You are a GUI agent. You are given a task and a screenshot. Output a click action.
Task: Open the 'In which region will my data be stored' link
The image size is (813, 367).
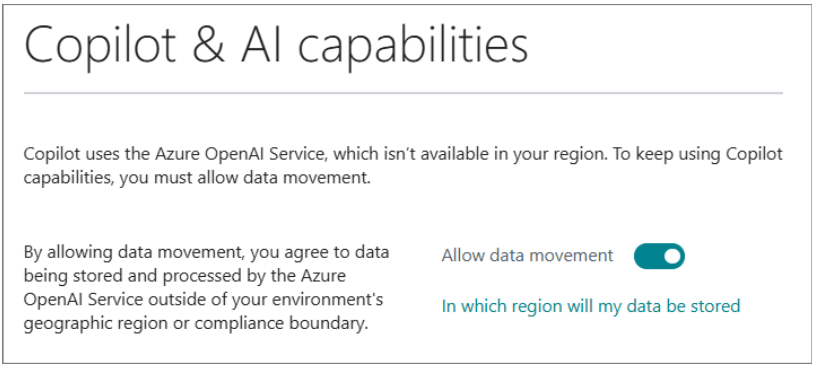591,306
